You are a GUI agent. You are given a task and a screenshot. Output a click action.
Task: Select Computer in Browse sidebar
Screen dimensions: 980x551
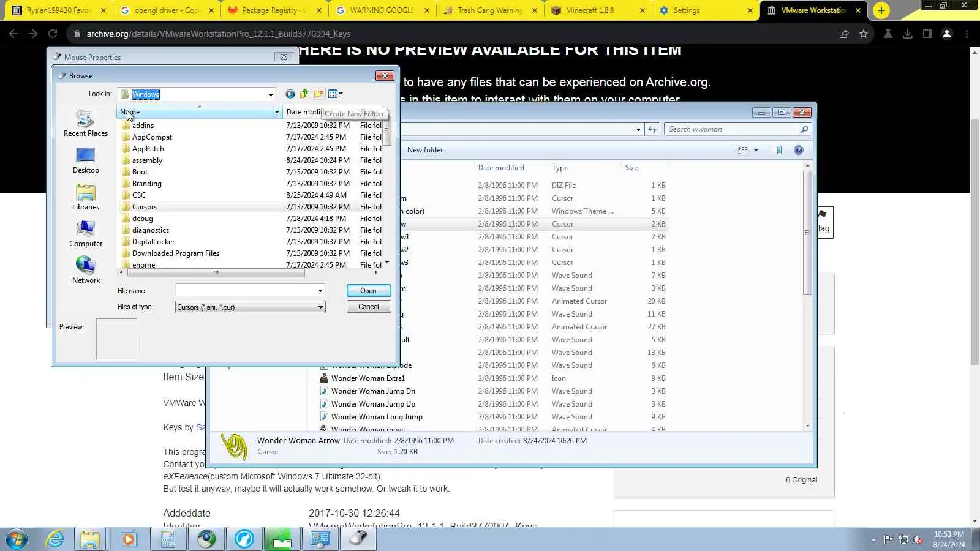pos(86,234)
